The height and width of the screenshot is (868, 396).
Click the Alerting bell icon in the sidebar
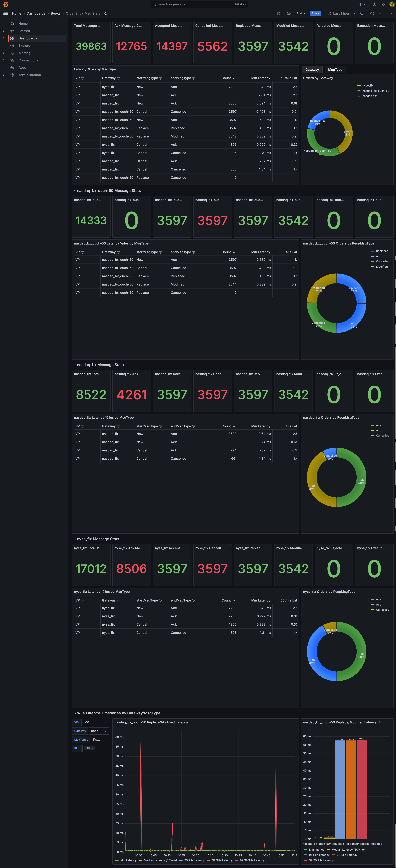click(x=12, y=53)
